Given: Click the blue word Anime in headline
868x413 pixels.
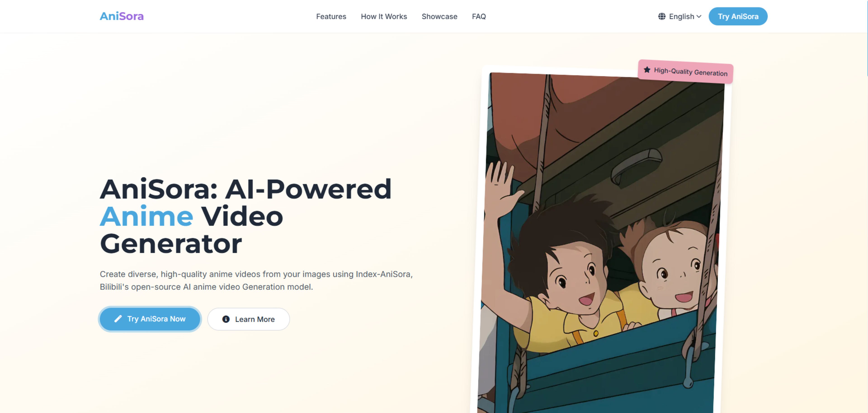Looking at the screenshot, I should tap(146, 216).
